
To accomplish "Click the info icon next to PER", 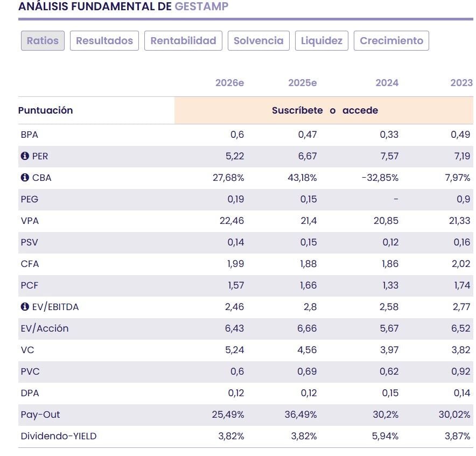I will pyautogui.click(x=24, y=156).
